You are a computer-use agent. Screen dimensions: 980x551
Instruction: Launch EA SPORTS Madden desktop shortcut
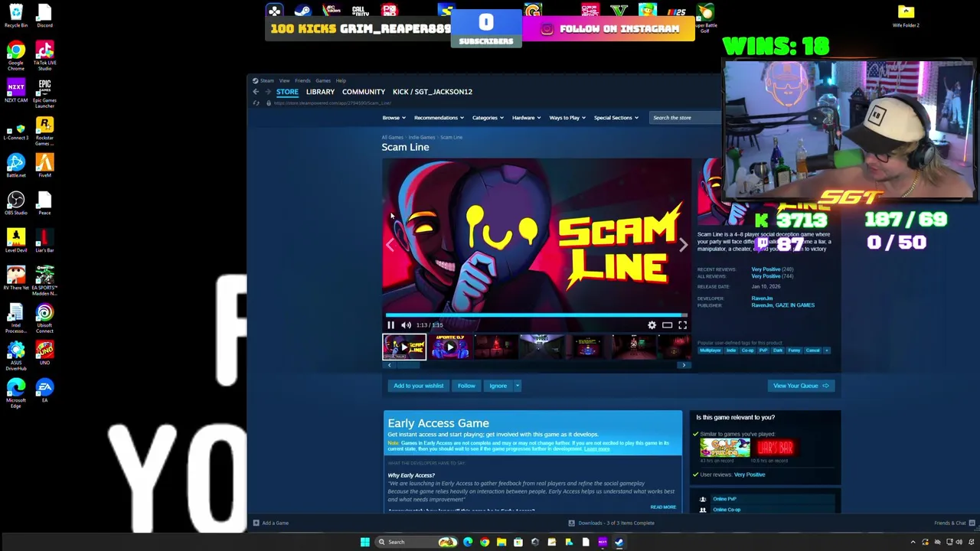click(44, 281)
